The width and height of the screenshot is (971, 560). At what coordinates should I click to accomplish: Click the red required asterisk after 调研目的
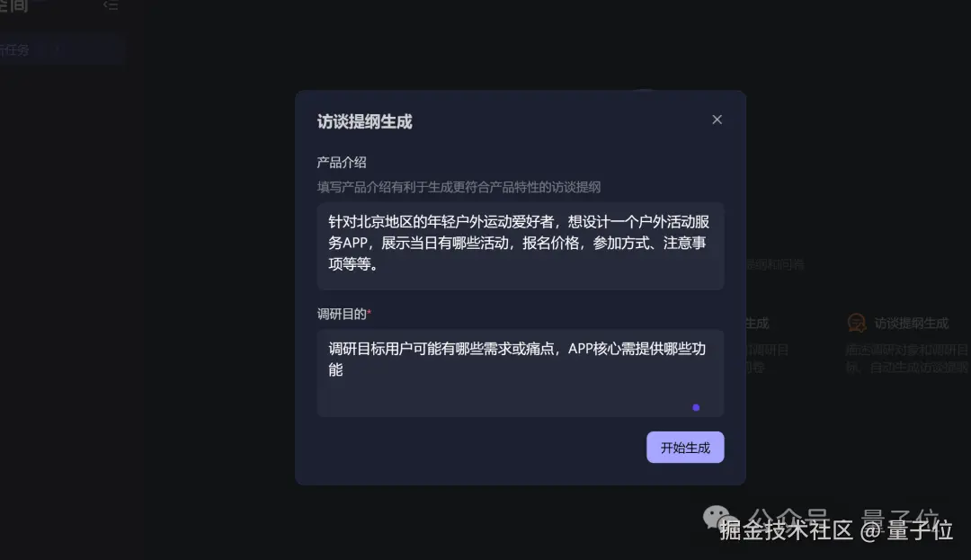click(370, 313)
